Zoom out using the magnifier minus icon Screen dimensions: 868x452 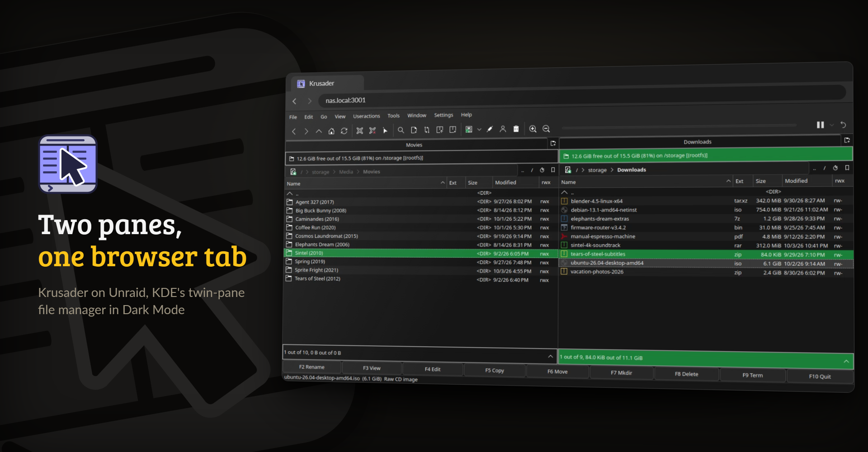(546, 129)
